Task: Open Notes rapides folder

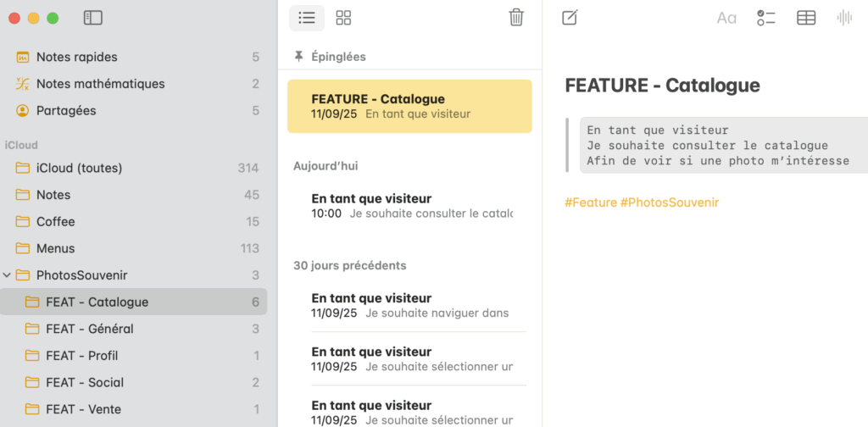Action: (x=76, y=57)
